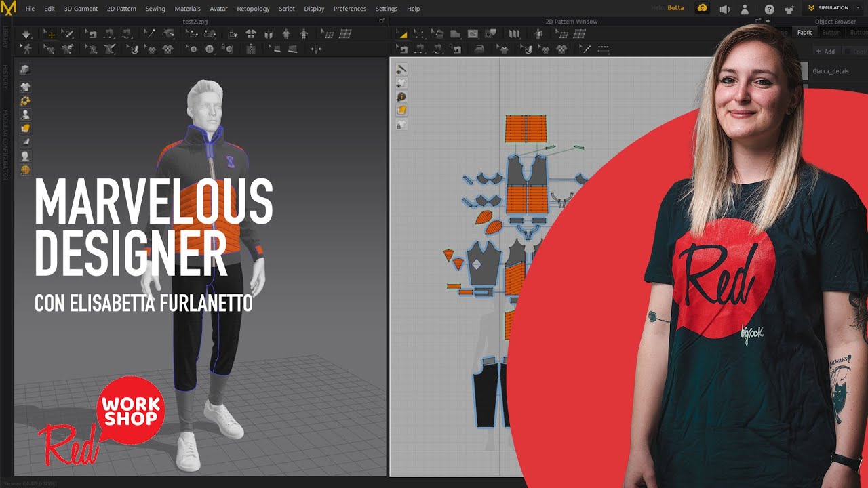Open the Preferences menu

[x=350, y=9]
